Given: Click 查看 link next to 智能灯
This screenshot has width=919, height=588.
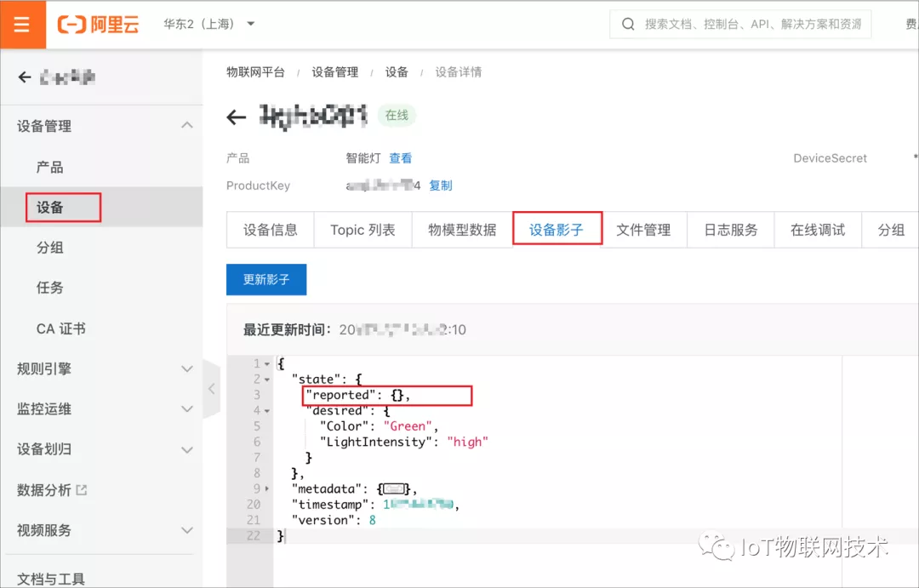Looking at the screenshot, I should tap(400, 157).
